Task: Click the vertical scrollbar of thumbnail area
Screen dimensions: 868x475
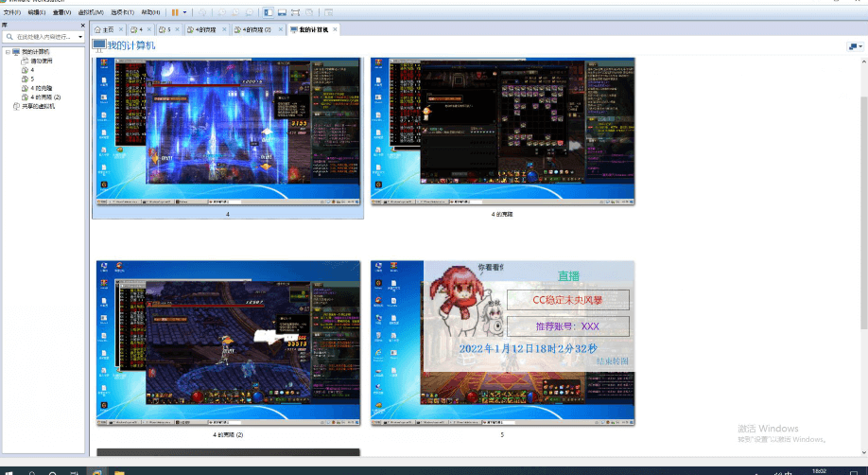Action: (x=863, y=211)
